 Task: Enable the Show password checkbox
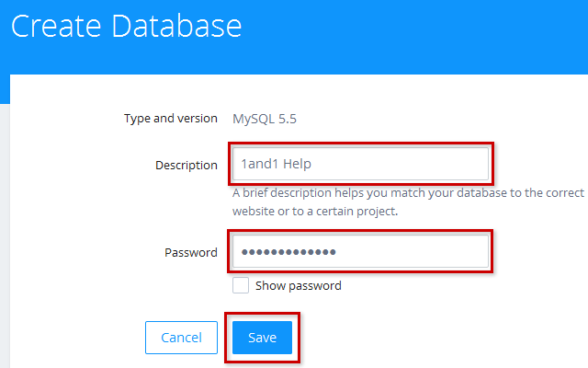pyautogui.click(x=241, y=285)
